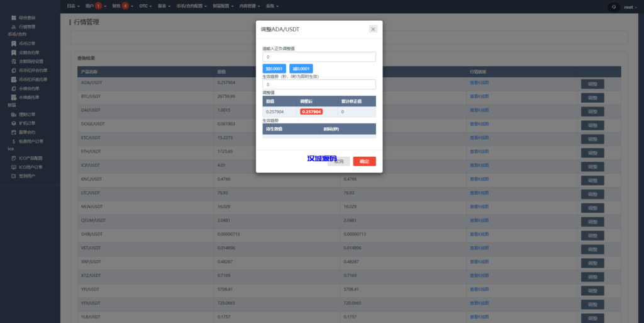Click the 矿机订单 sidebar icon

click(x=14, y=123)
